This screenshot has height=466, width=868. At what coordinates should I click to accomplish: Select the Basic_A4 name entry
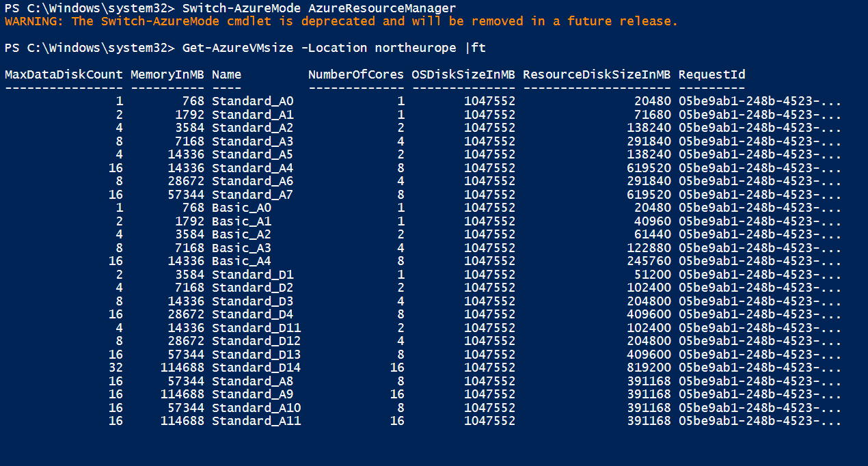click(242, 261)
